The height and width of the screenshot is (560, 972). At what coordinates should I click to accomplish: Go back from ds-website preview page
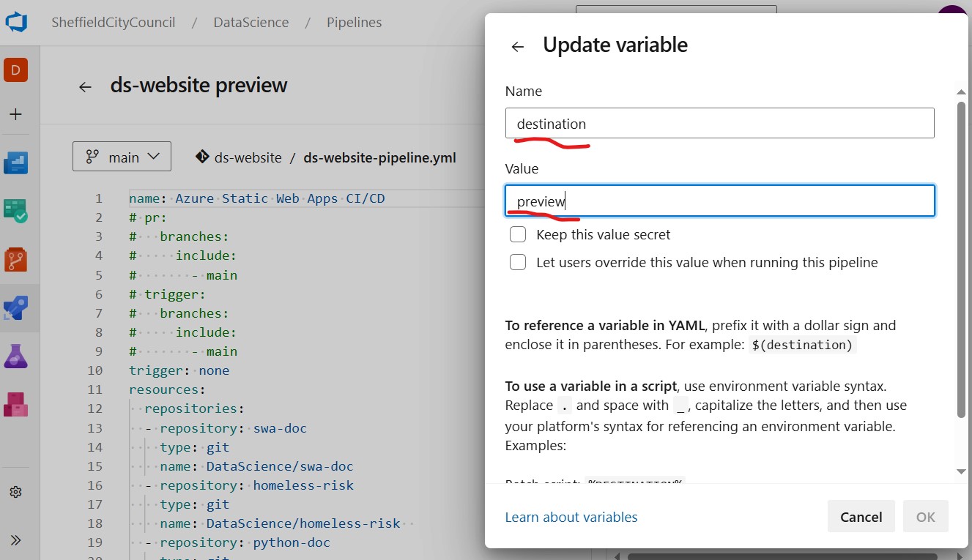coord(85,86)
